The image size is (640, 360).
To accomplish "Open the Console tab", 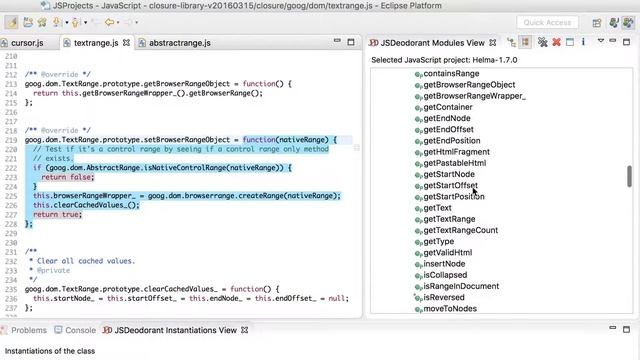I will 76,330.
